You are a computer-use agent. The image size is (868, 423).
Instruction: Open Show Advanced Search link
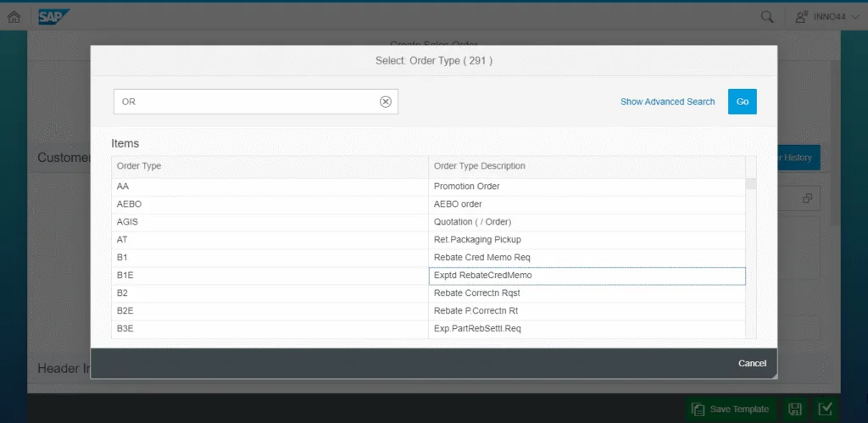click(668, 102)
